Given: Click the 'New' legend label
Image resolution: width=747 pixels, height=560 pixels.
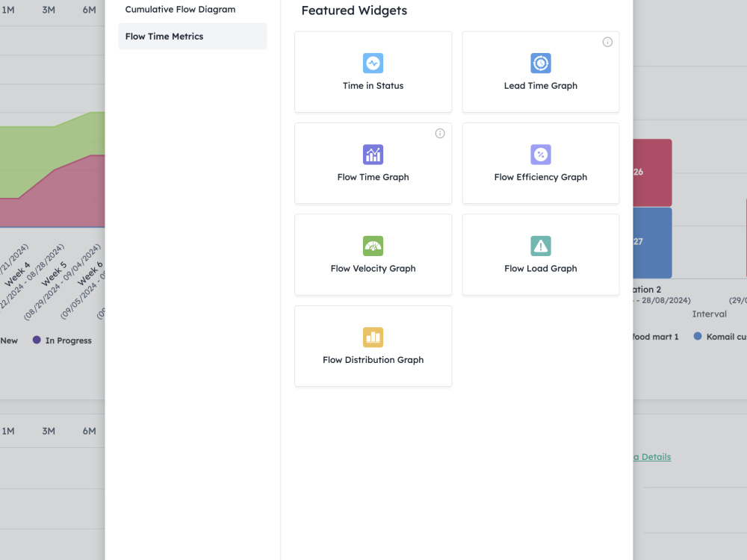Looking at the screenshot, I should pyautogui.click(x=9, y=340).
